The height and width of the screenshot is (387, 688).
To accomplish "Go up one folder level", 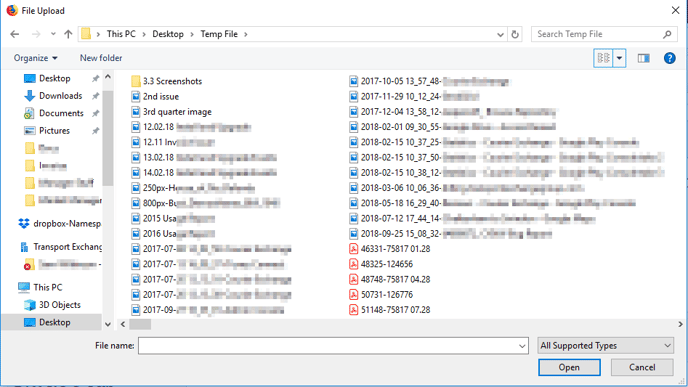I will (68, 34).
